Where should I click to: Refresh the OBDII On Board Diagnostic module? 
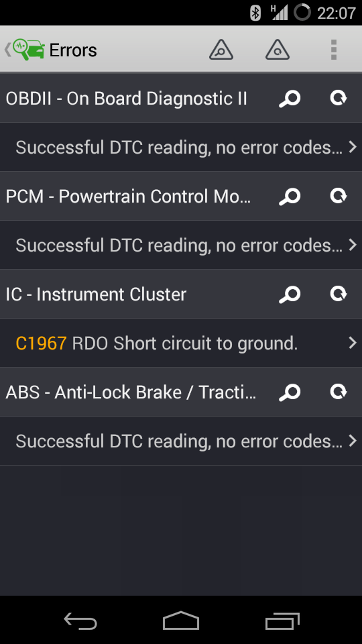click(339, 98)
